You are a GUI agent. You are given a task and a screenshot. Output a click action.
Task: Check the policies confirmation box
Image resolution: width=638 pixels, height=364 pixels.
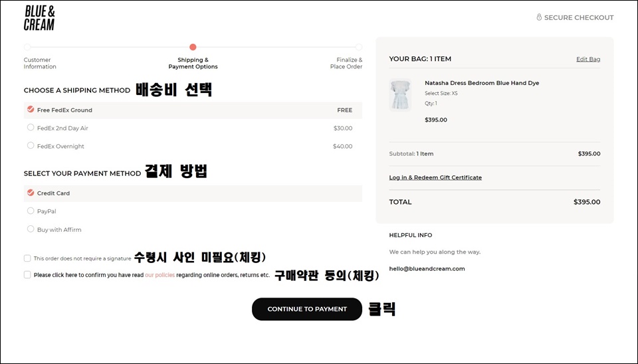[27, 275]
